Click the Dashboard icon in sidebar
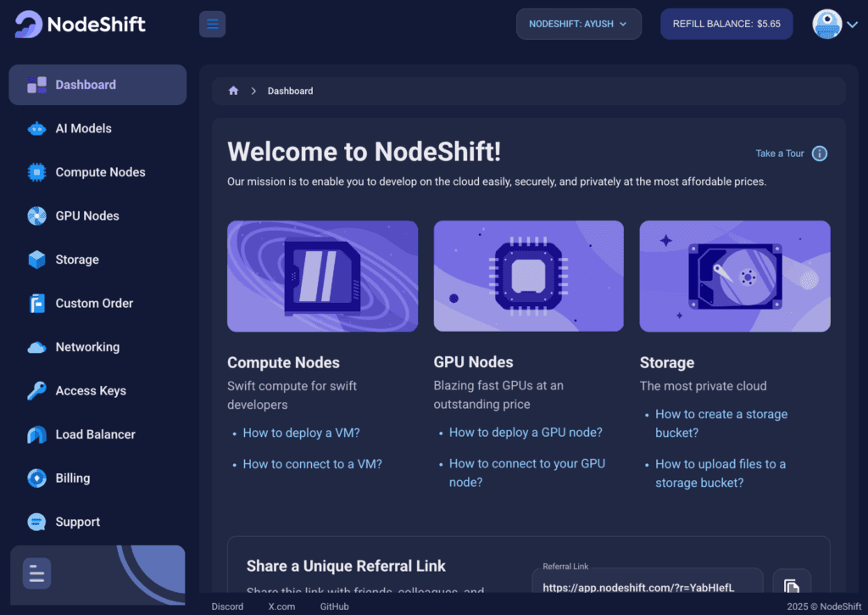 click(x=37, y=85)
